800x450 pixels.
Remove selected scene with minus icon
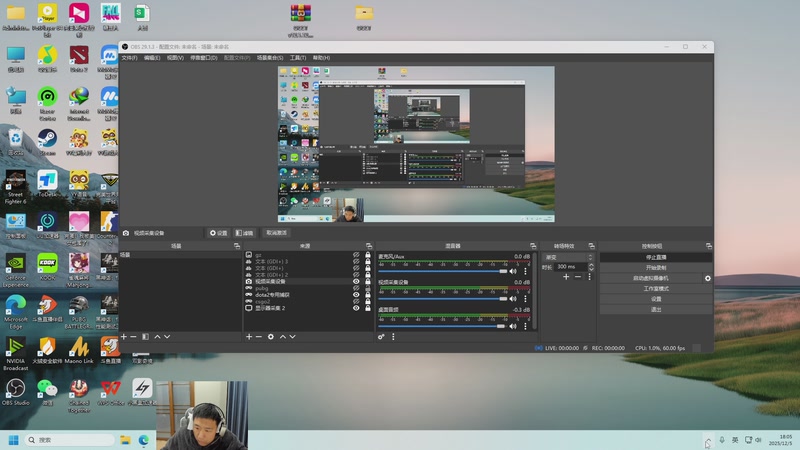pos(133,337)
